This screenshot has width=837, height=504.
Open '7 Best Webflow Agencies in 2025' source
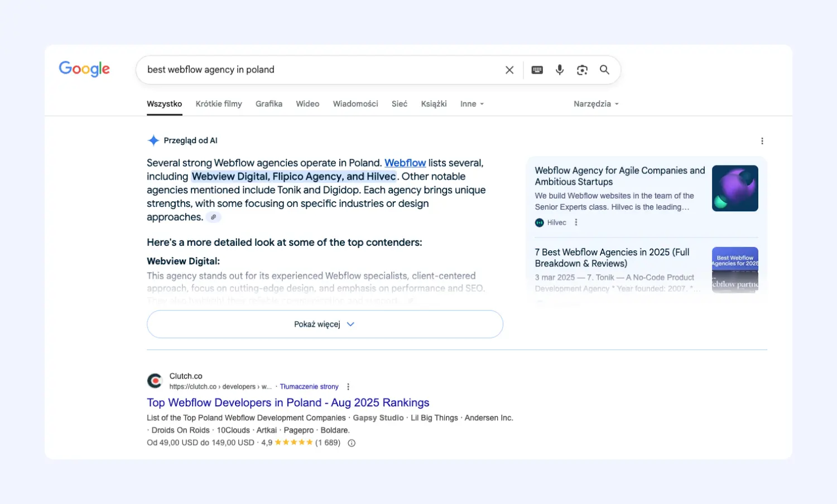pos(612,258)
